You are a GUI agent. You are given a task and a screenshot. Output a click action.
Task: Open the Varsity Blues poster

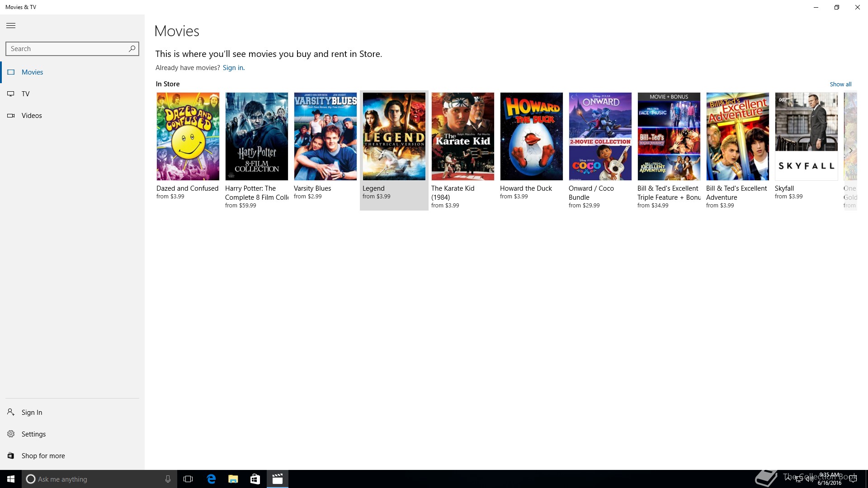tap(325, 136)
